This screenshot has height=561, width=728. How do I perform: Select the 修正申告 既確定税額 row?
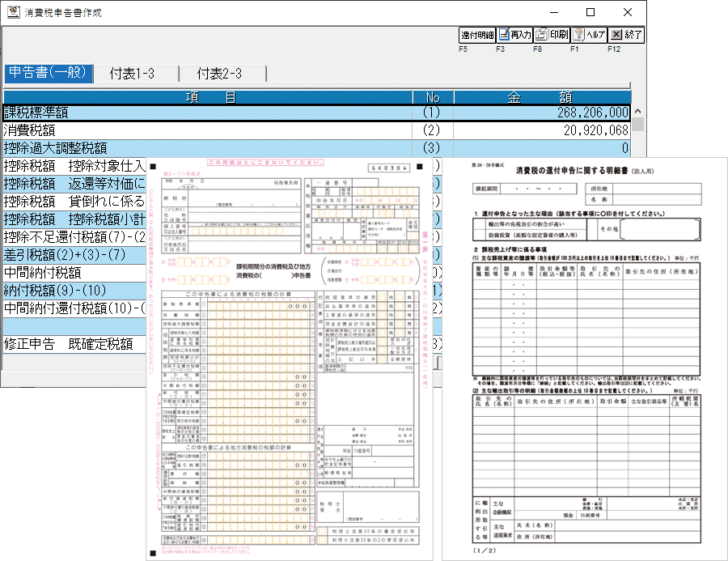click(74, 344)
